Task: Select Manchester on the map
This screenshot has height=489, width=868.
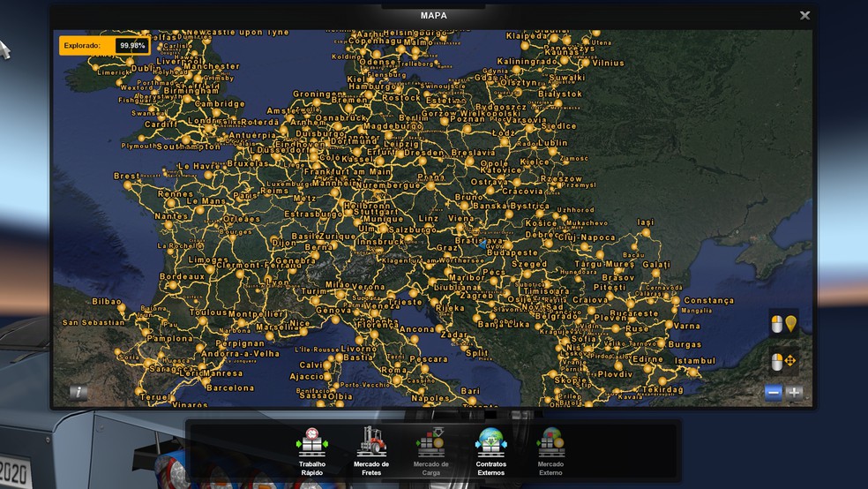Action: coord(211,66)
